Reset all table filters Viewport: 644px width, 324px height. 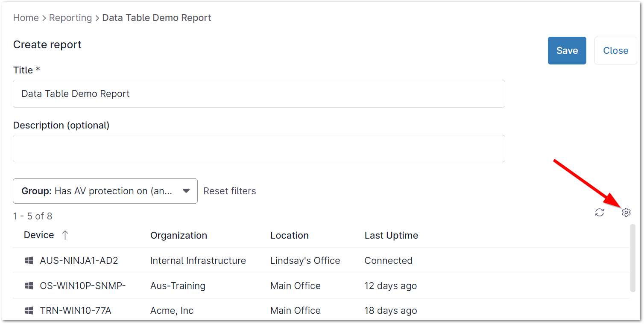(x=230, y=191)
